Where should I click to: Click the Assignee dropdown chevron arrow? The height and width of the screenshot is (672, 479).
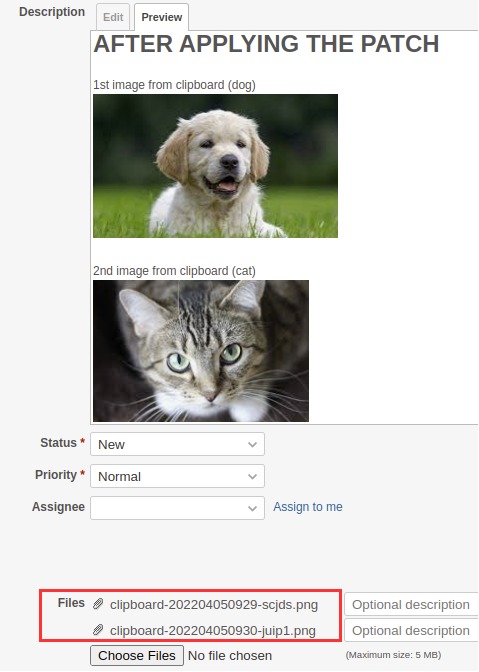252,508
